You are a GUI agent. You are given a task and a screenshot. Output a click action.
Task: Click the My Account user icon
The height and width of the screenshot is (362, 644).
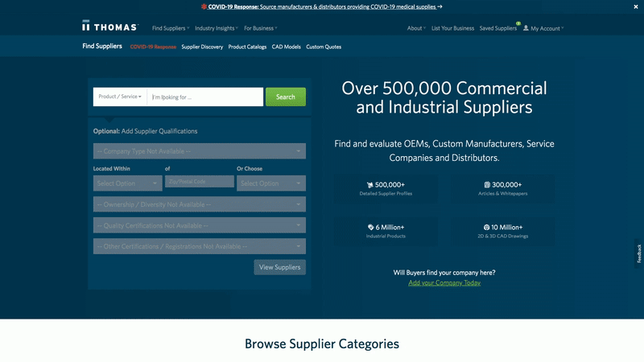(526, 28)
